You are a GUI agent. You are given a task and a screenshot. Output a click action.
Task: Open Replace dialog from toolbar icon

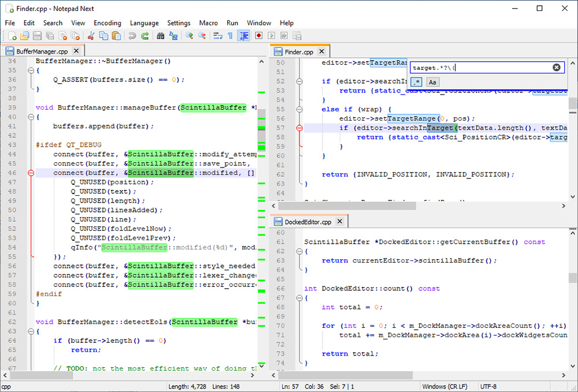[173, 36]
